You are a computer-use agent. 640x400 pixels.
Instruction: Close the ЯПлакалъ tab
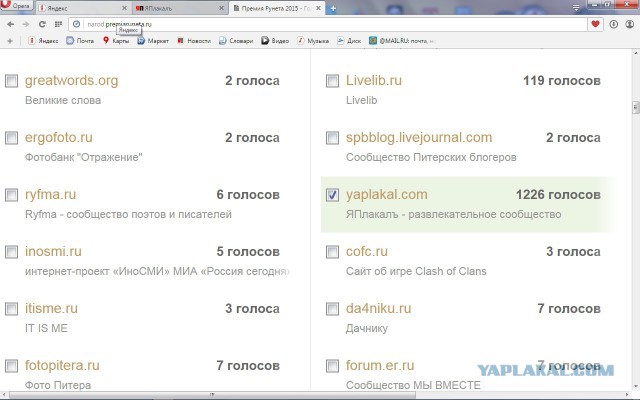(221, 8)
